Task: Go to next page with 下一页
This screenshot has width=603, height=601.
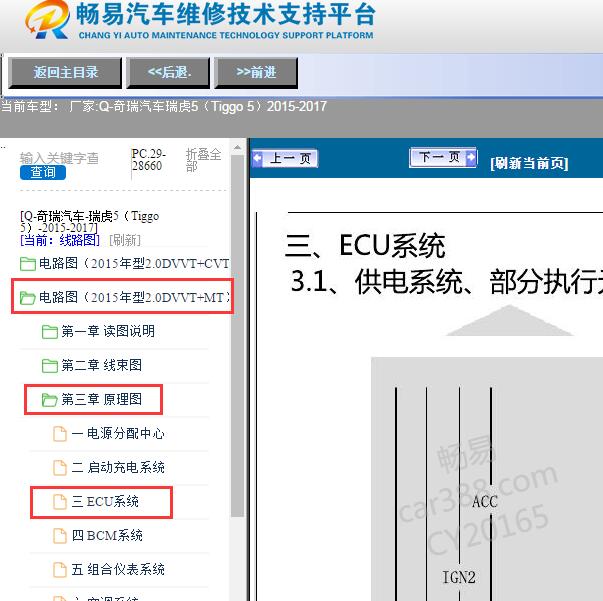Action: [x=443, y=157]
